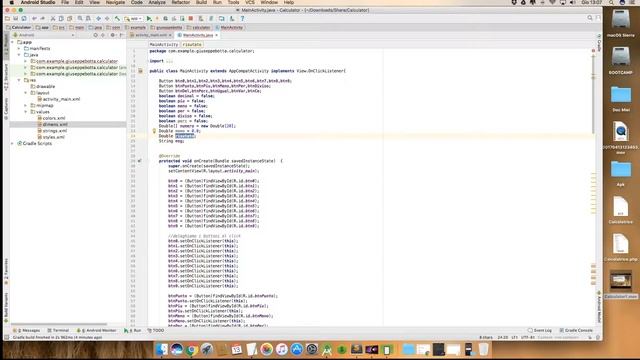
Task: Click the Find magnifier icon in toolbar
Action: pyautogui.click(x=80, y=18)
